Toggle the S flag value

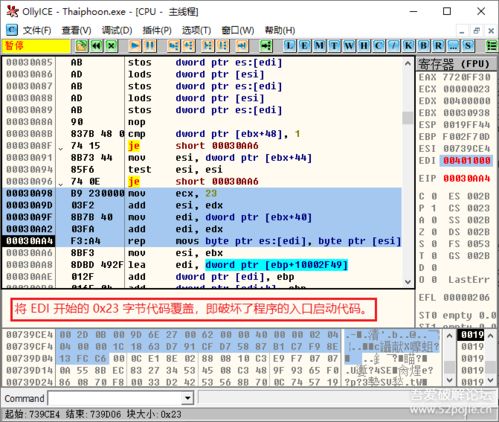434,244
